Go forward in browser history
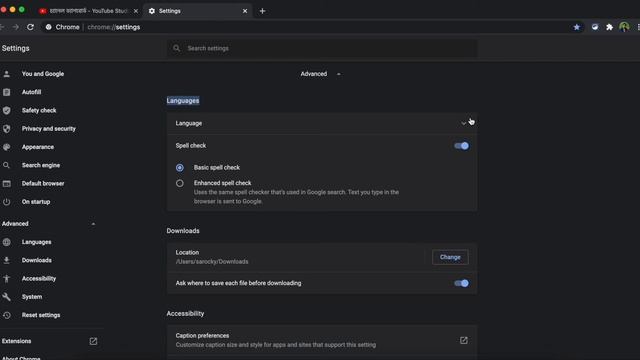 [16, 27]
